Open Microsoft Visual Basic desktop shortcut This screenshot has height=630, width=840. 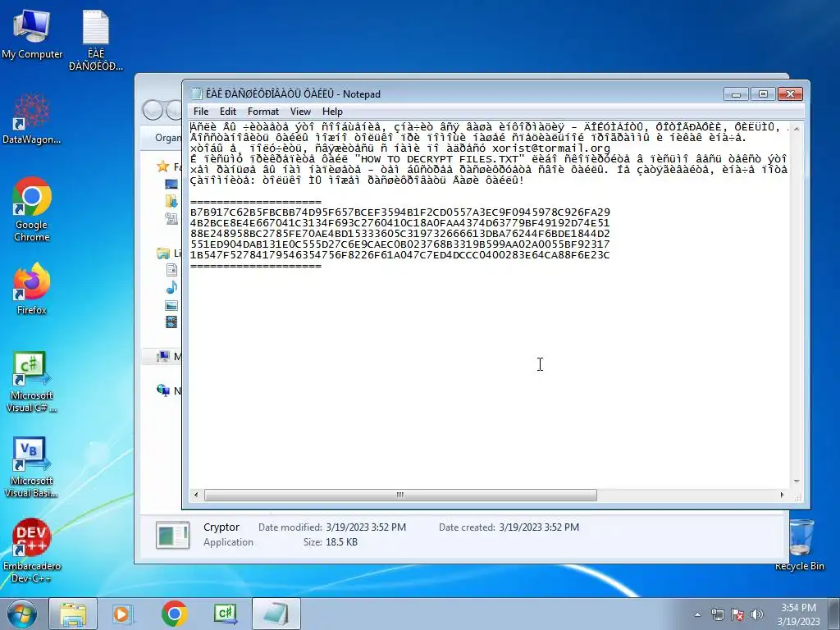point(32,468)
